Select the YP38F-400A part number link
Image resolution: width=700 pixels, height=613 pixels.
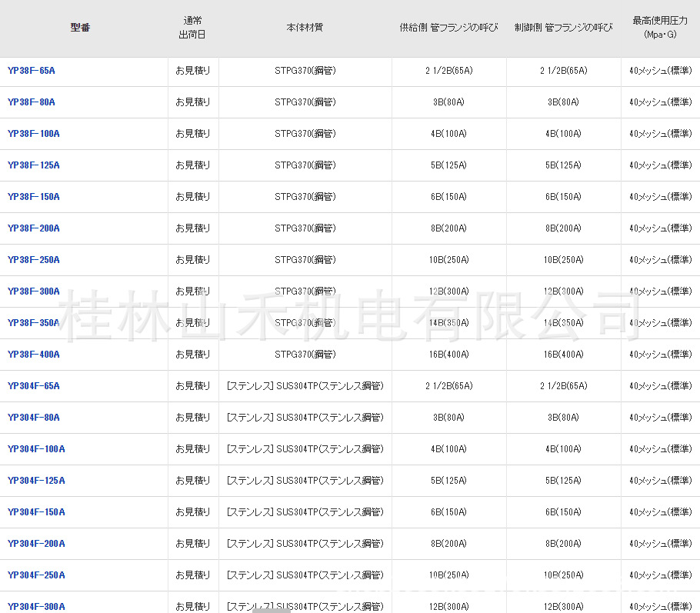click(x=34, y=355)
